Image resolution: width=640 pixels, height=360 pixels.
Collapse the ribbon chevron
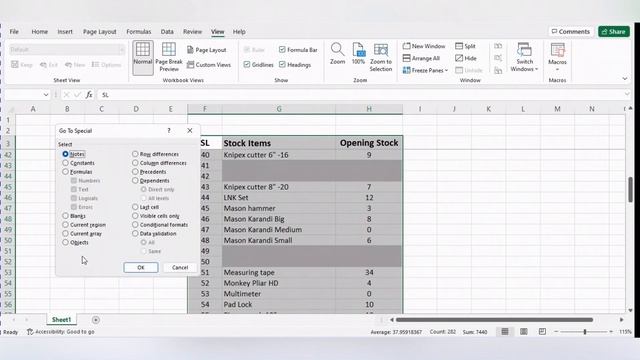point(624,79)
